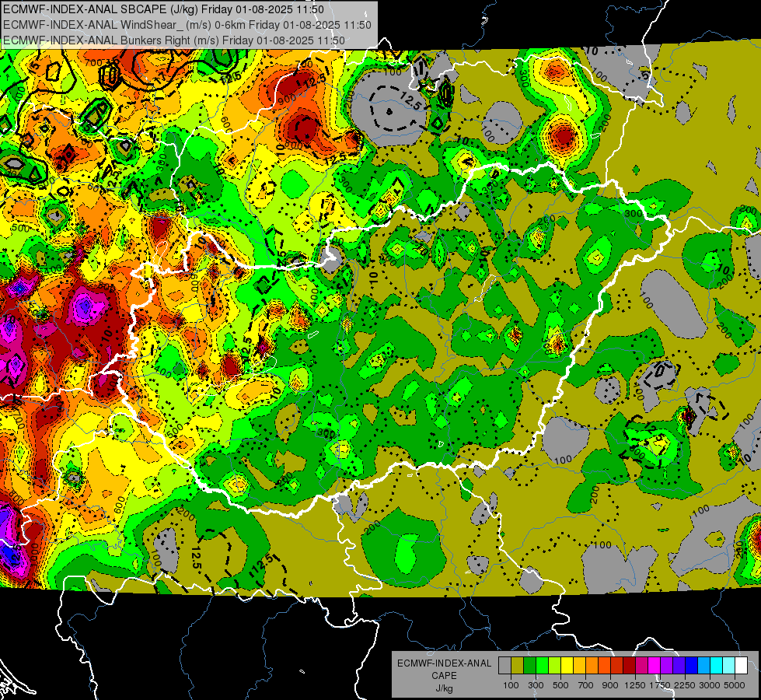This screenshot has width=761, height=700.
Task: Pick the lime yellow-green swatch before 500
Action: (x=554, y=666)
